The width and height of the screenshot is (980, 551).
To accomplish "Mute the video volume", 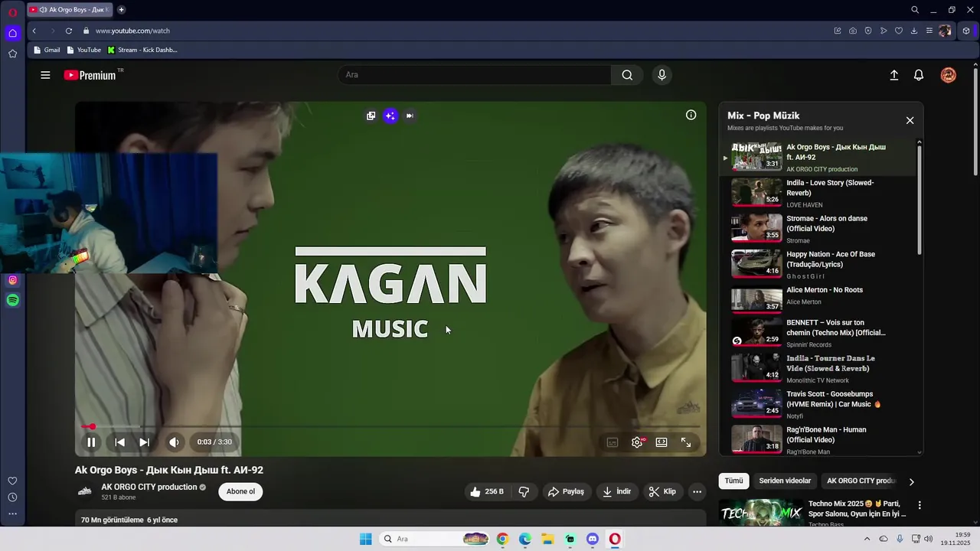I will 174,442.
